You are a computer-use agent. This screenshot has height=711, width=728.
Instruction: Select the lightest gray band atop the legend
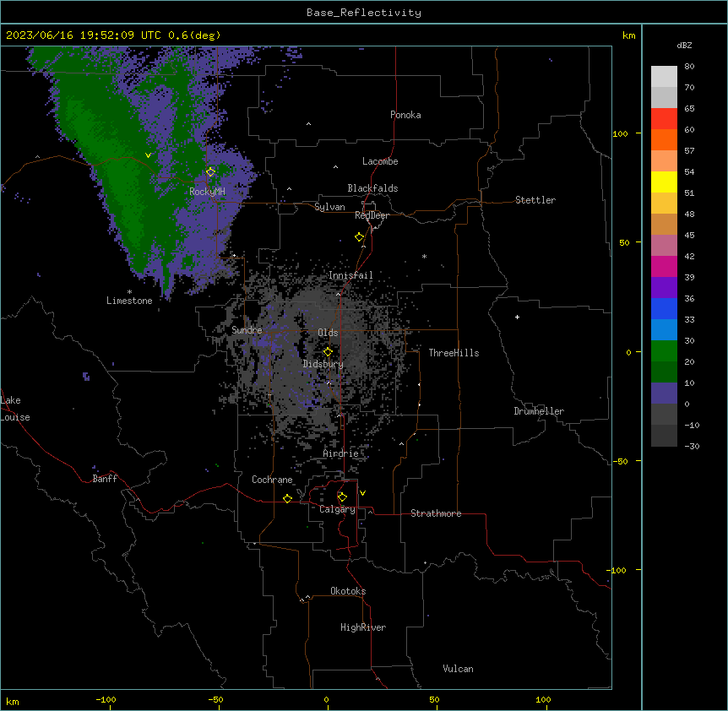pos(664,76)
